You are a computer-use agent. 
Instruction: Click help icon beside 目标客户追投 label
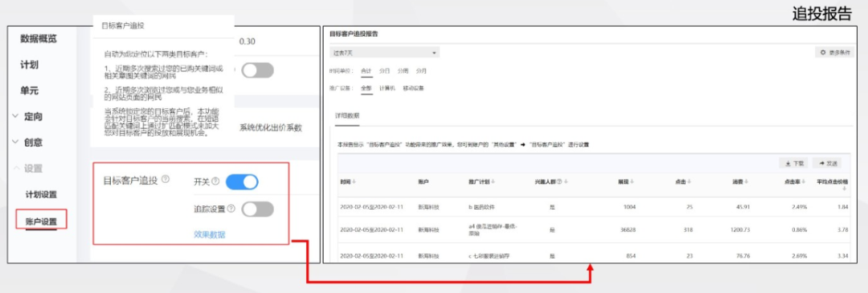[166, 180]
